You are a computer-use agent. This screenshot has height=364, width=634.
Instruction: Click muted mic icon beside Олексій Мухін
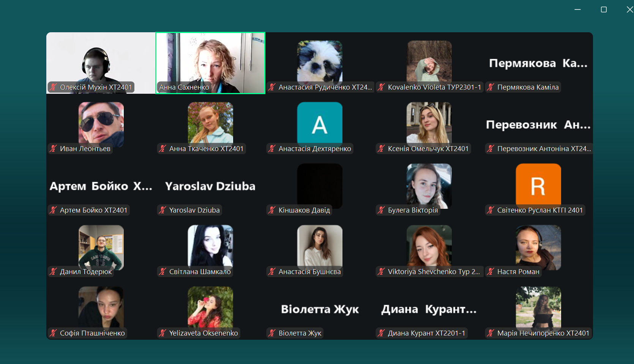coord(54,87)
